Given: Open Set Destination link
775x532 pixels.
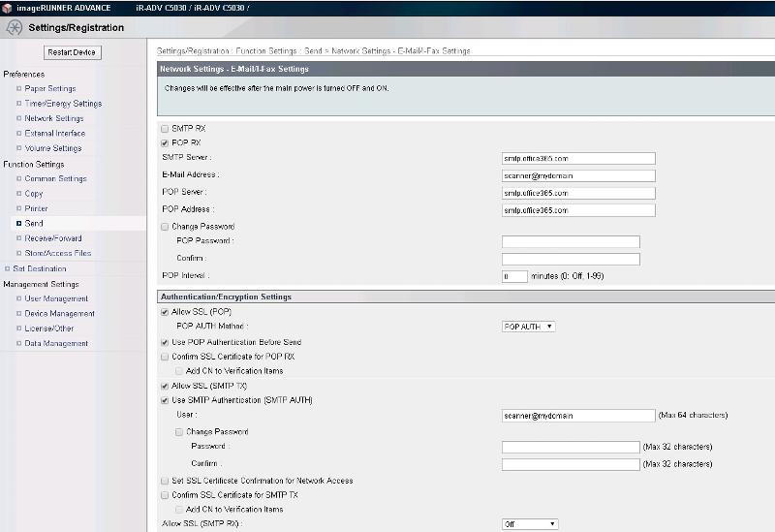Looking at the screenshot, I should [40, 268].
